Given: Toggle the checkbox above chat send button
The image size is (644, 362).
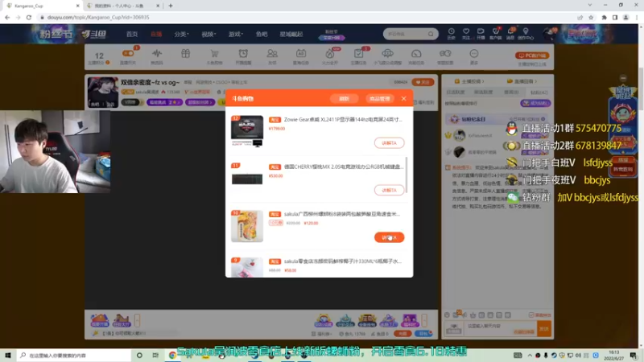Looking at the screenshot, I should point(531,315).
